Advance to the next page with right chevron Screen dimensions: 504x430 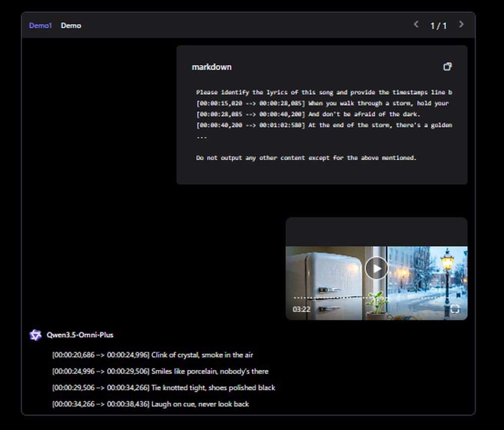tap(462, 24)
